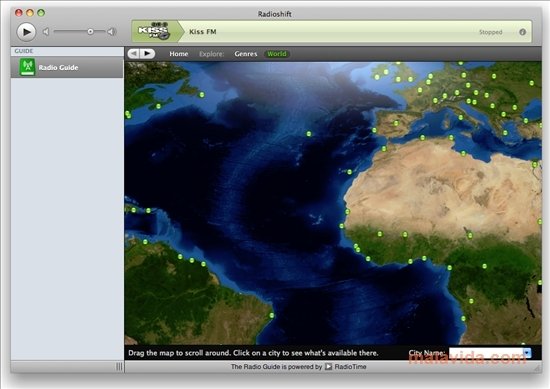The width and height of the screenshot is (550, 389).
Task: Click the green Radio Guide antenna icon
Action: pyautogui.click(x=27, y=67)
